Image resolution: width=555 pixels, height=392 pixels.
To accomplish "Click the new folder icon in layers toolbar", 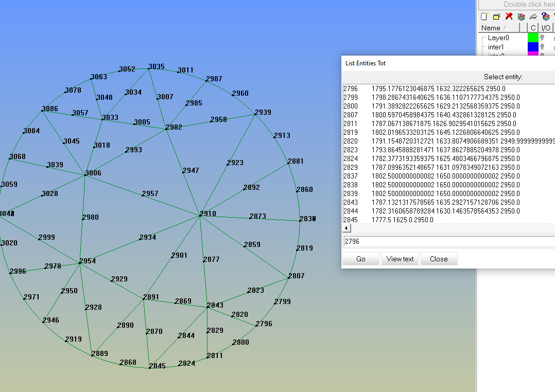I will coord(496,16).
